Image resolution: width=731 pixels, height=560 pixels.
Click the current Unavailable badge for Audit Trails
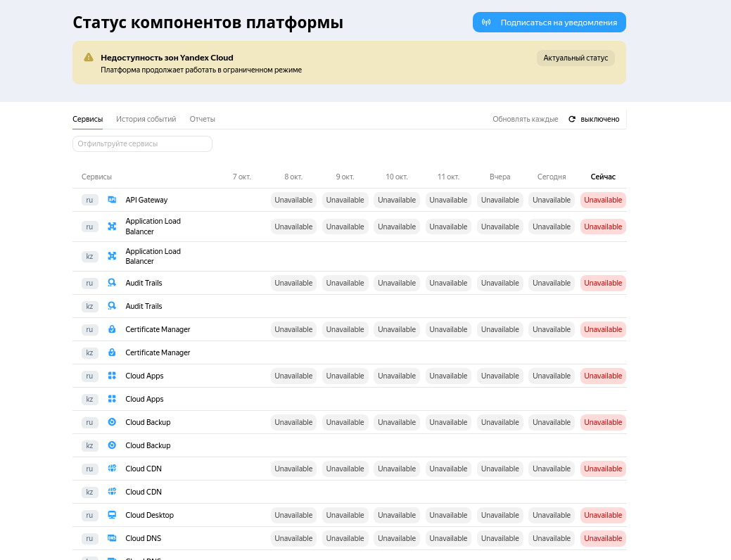click(x=603, y=283)
